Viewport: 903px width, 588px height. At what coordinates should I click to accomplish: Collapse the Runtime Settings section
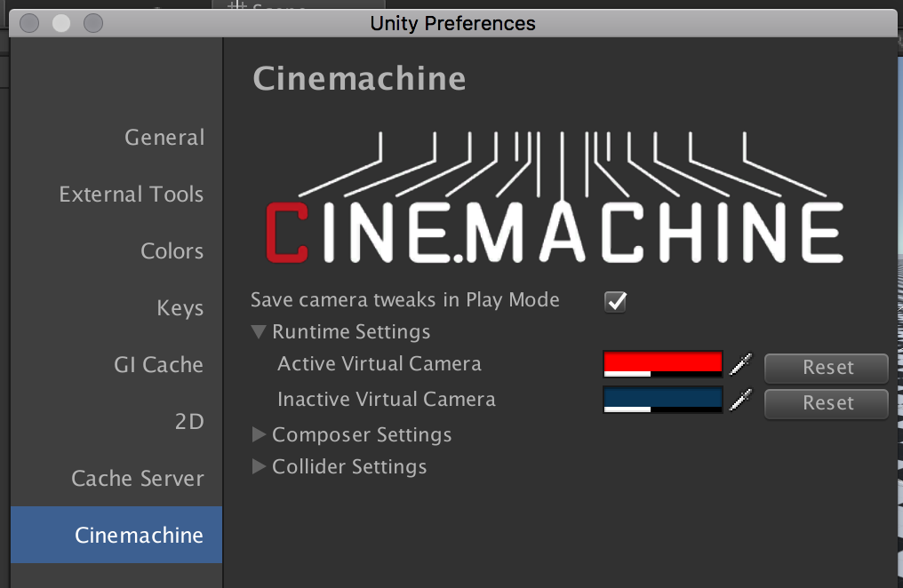coord(259,332)
